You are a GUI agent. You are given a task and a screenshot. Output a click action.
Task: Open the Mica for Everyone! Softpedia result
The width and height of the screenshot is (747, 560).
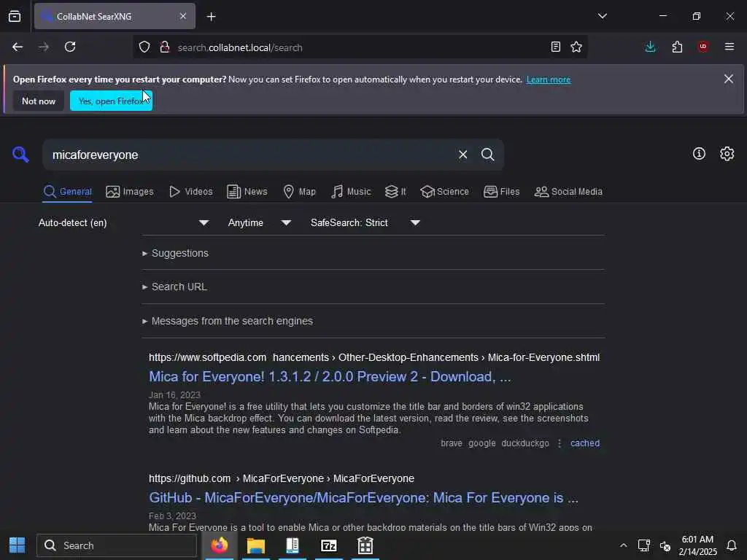pyautogui.click(x=330, y=377)
